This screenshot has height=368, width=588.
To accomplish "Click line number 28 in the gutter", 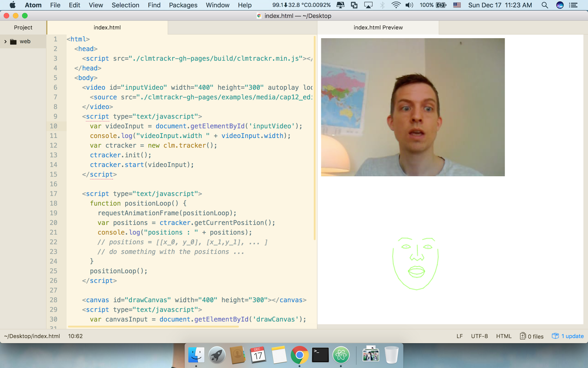I will coord(54,300).
